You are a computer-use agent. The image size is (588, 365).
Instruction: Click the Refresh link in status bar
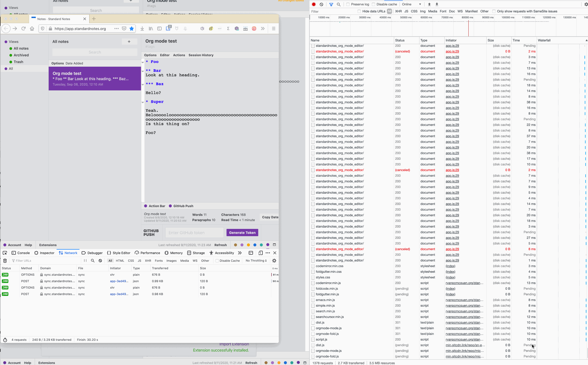click(220, 245)
